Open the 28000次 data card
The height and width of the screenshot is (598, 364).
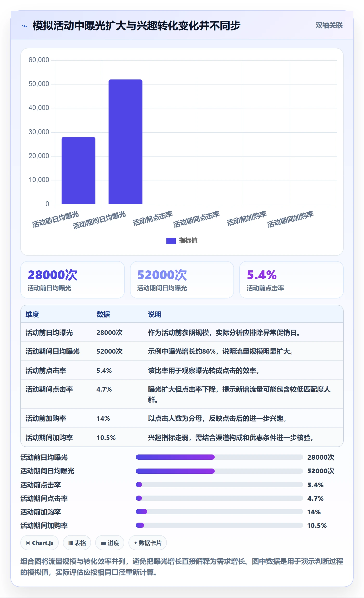point(73,279)
